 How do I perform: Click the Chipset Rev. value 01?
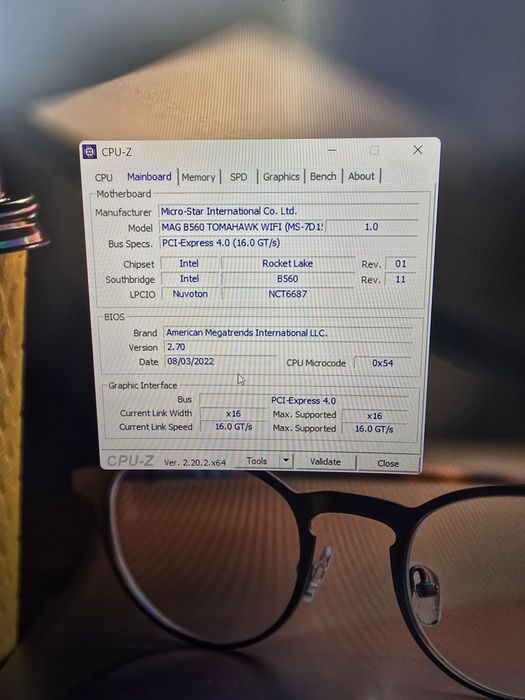(400, 264)
